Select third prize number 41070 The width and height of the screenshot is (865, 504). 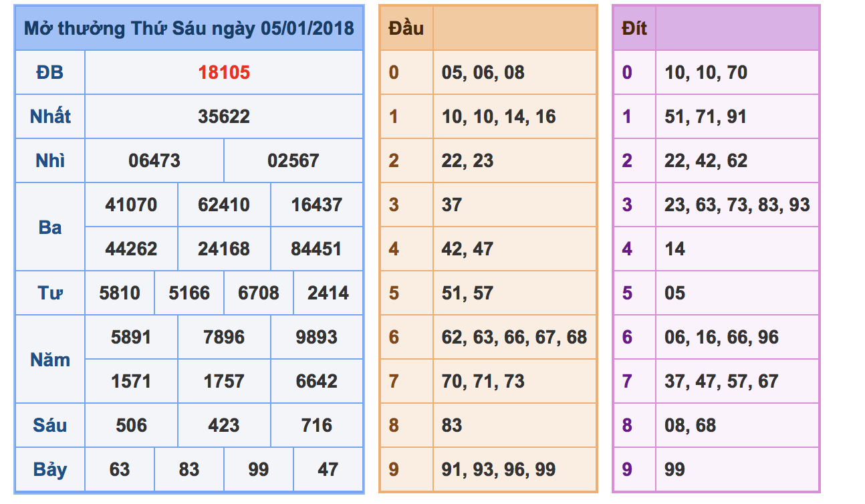click(131, 205)
